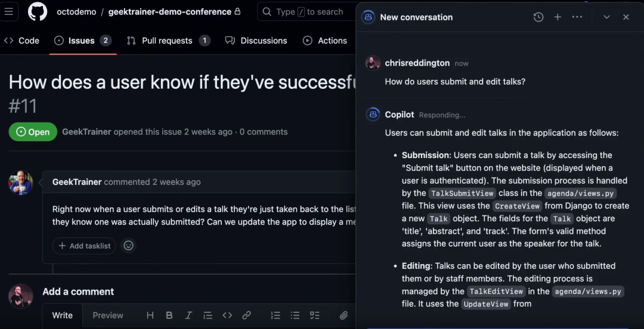Start a new Copilot conversation
This screenshot has width=644, height=329.
(558, 17)
